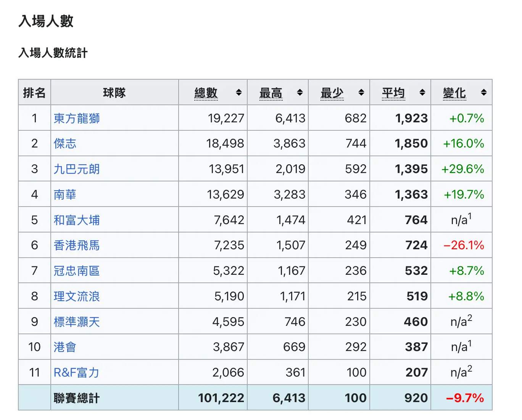Click the 最少 column header label
The image size is (522, 420).
click(332, 93)
